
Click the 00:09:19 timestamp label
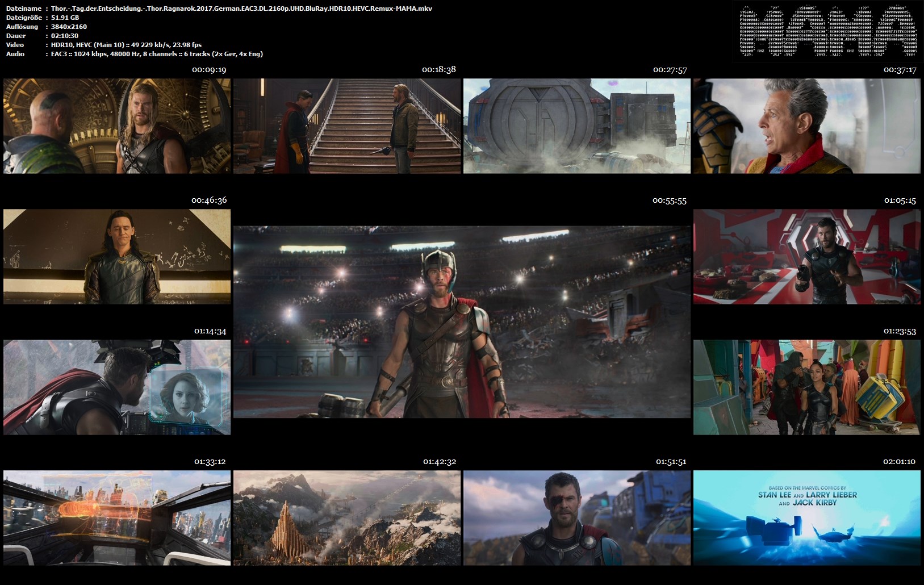[209, 70]
